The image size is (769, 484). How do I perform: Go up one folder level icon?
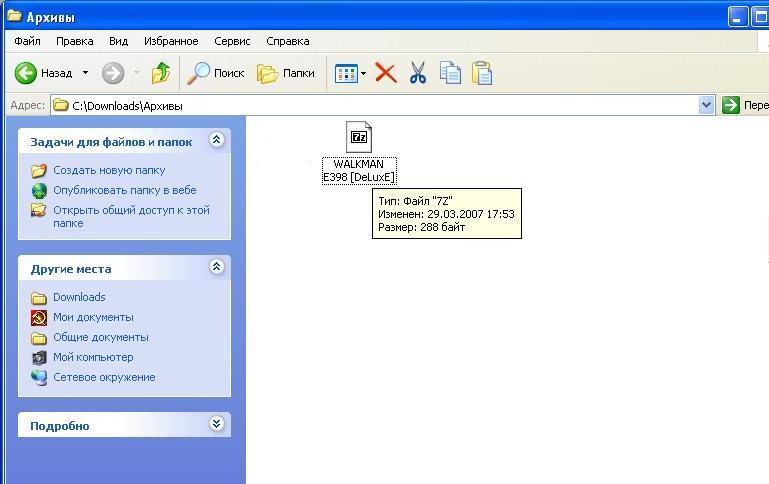(x=161, y=73)
